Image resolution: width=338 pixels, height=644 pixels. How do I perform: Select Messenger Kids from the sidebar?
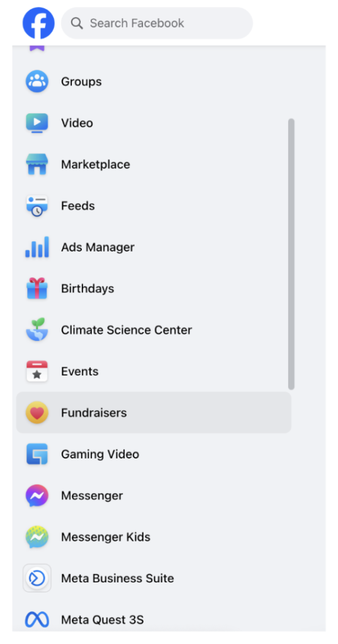click(x=154, y=537)
